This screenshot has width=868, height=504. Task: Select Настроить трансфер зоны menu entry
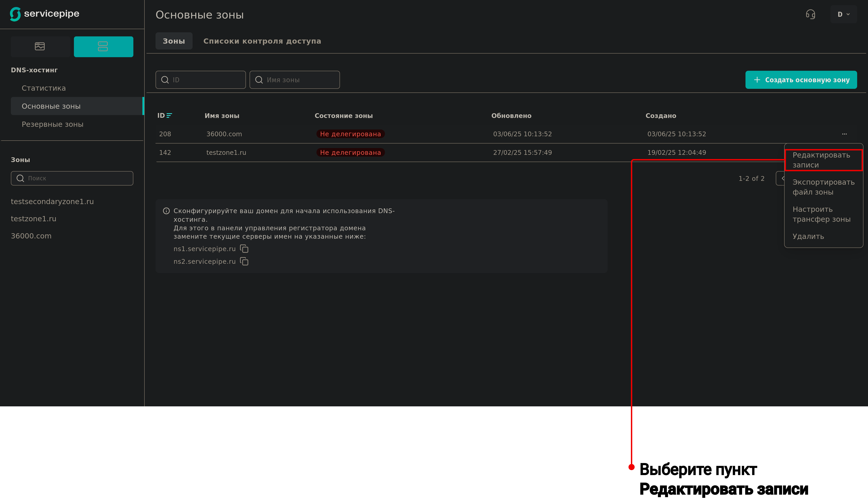pyautogui.click(x=821, y=214)
